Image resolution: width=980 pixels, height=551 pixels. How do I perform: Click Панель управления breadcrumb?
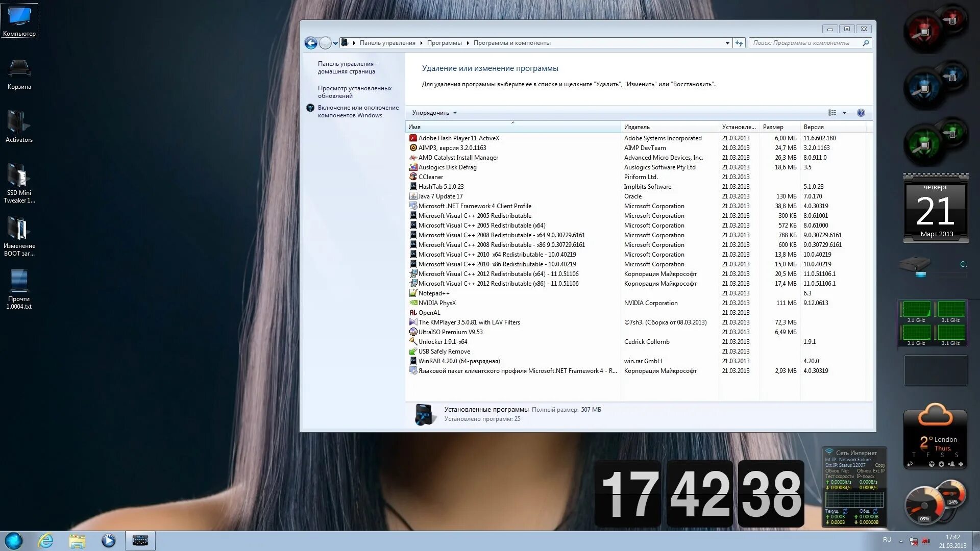pyautogui.click(x=387, y=43)
